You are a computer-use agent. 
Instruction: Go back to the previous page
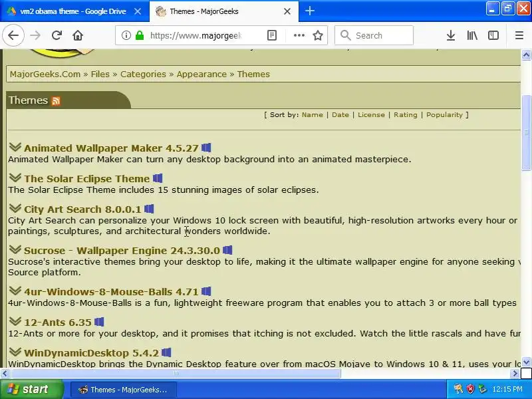click(13, 35)
